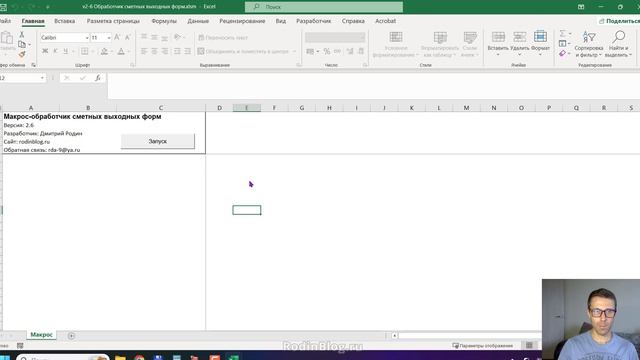Expand the Copy options arrow
The width and height of the screenshot is (640, 360).
tap(29, 44)
